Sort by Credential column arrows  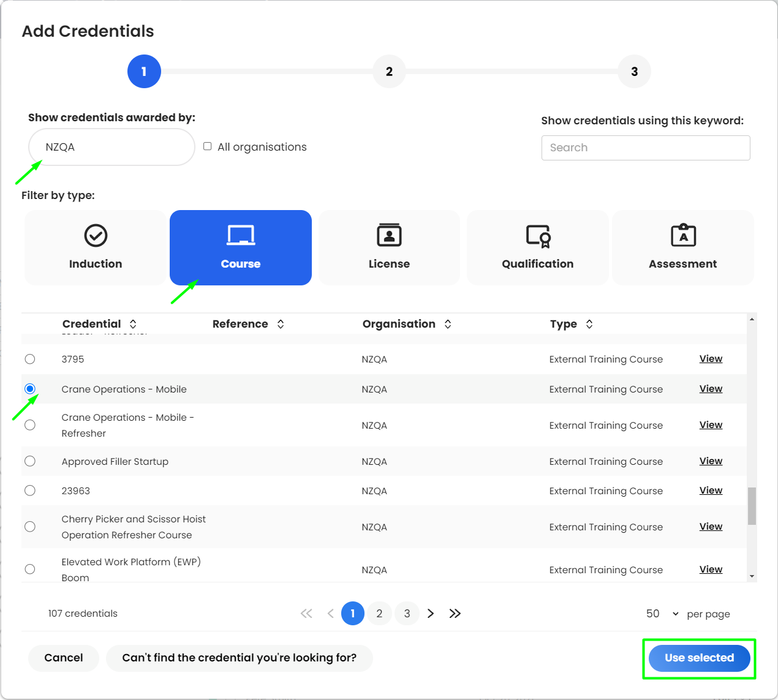133,324
